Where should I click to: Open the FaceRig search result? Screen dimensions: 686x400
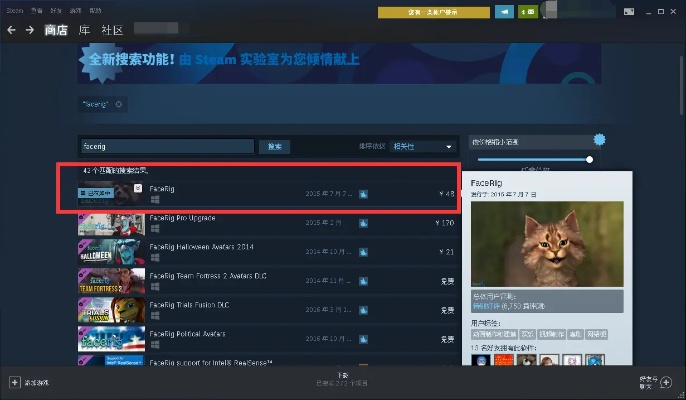pos(268,194)
